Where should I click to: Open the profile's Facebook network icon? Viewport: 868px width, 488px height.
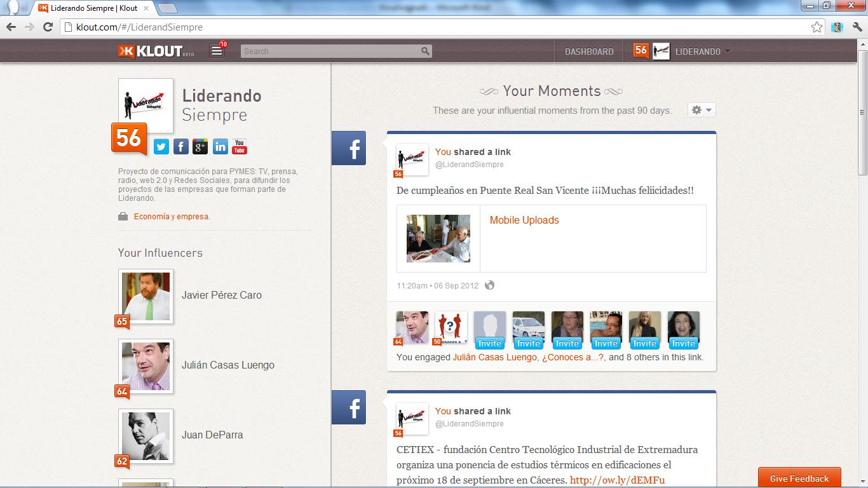[181, 147]
